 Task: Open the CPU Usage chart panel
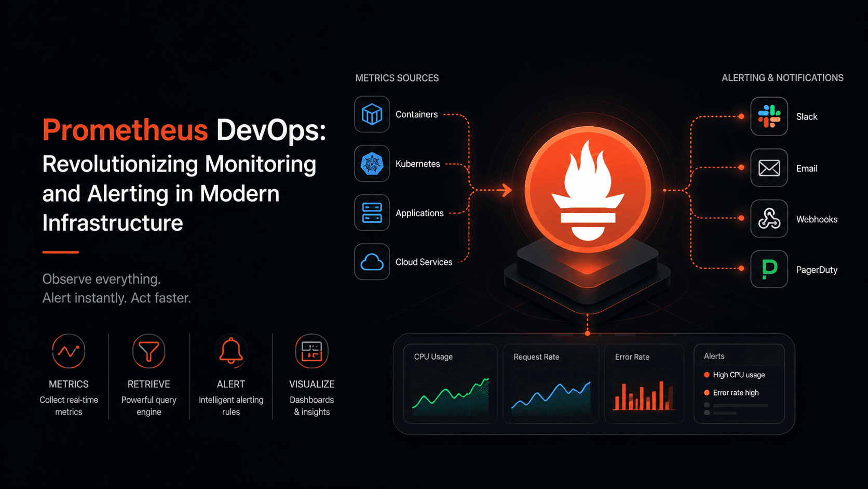[450, 384]
